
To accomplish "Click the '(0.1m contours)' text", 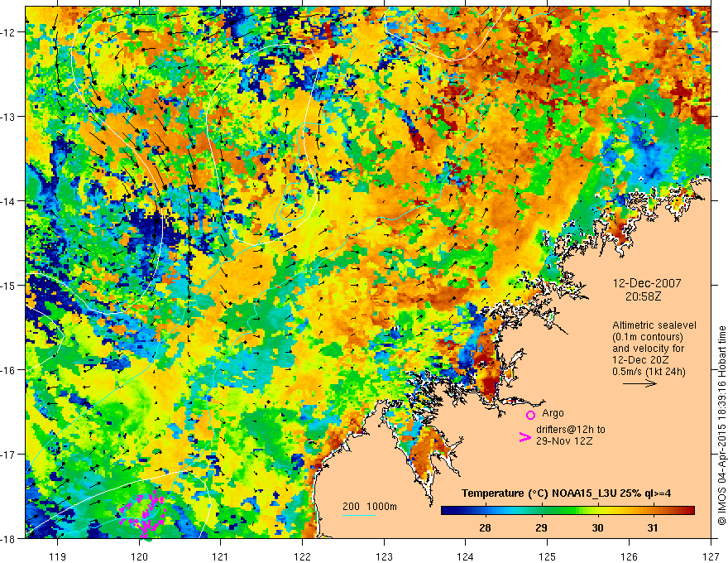I will click(648, 337).
